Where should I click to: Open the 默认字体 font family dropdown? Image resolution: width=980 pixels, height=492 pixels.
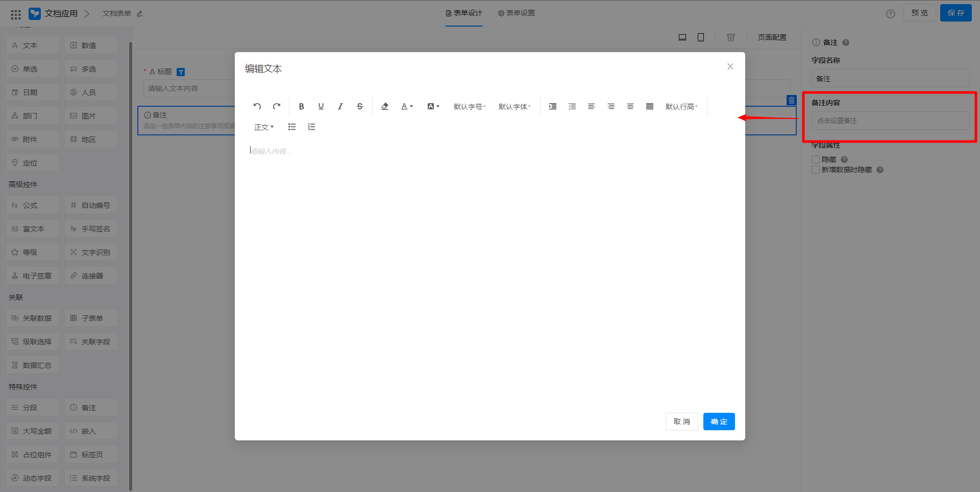point(514,106)
